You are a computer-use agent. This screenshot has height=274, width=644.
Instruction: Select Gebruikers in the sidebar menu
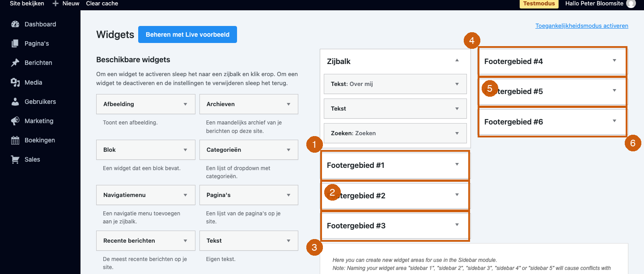coord(40,102)
